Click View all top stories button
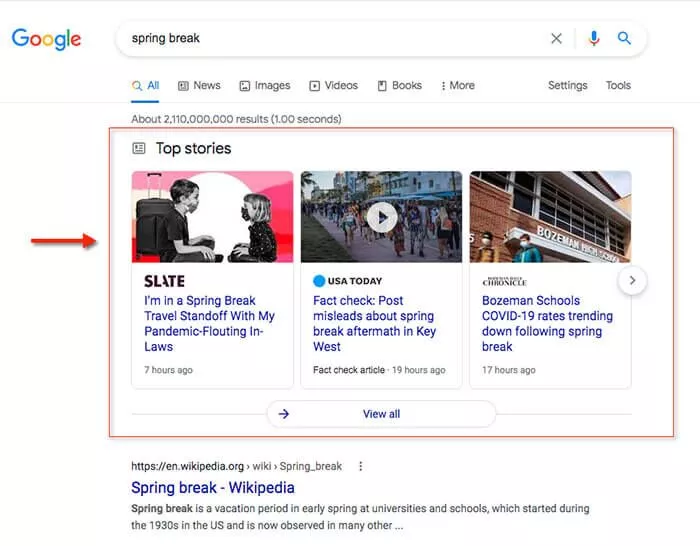This screenshot has height=546, width=700. pos(381,414)
